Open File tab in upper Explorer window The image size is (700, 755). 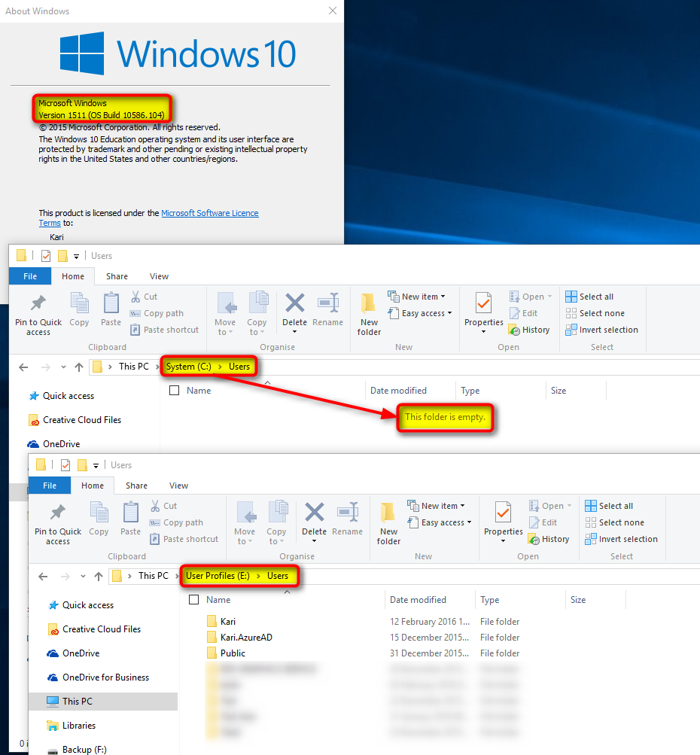[x=30, y=276]
